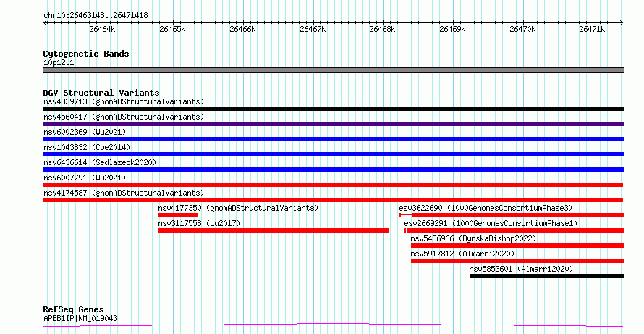644x334 pixels.
Task: Select the nsv4177350 variant label
Action: coord(238,208)
